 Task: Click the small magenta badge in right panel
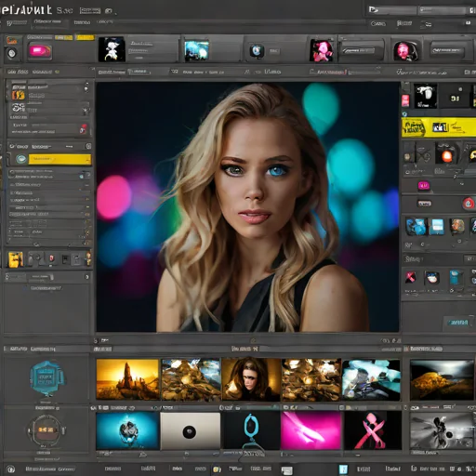tap(424, 186)
